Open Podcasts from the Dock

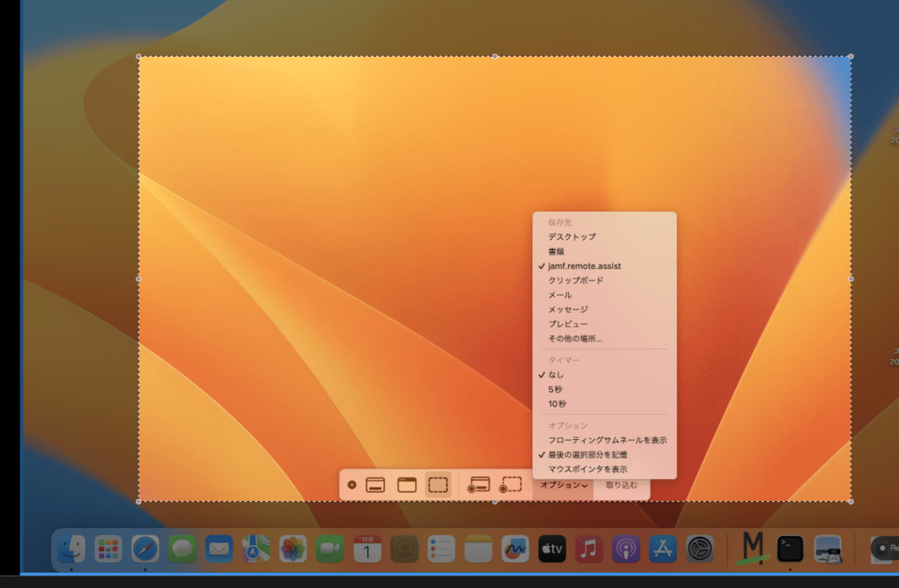626,549
